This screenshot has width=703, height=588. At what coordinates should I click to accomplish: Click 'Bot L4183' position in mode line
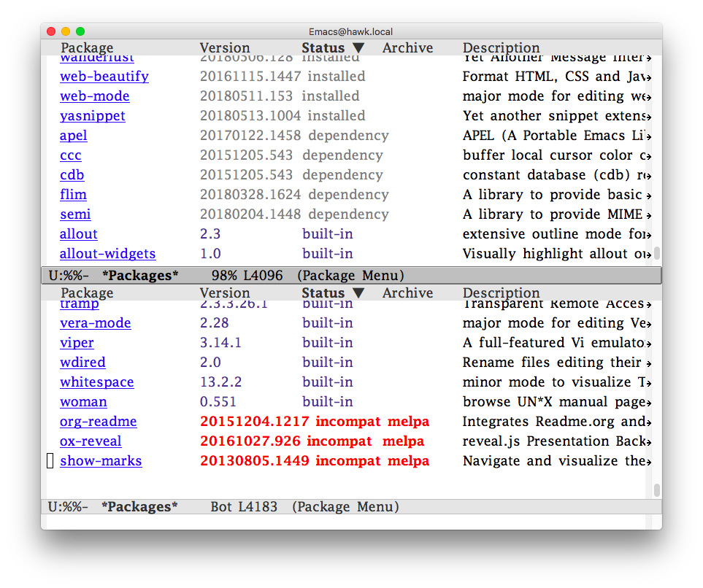click(244, 506)
